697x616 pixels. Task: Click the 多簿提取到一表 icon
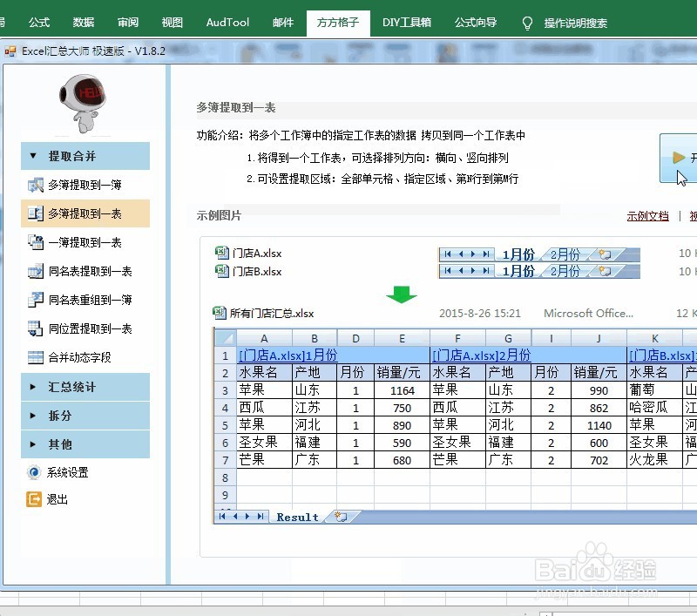[x=36, y=213]
